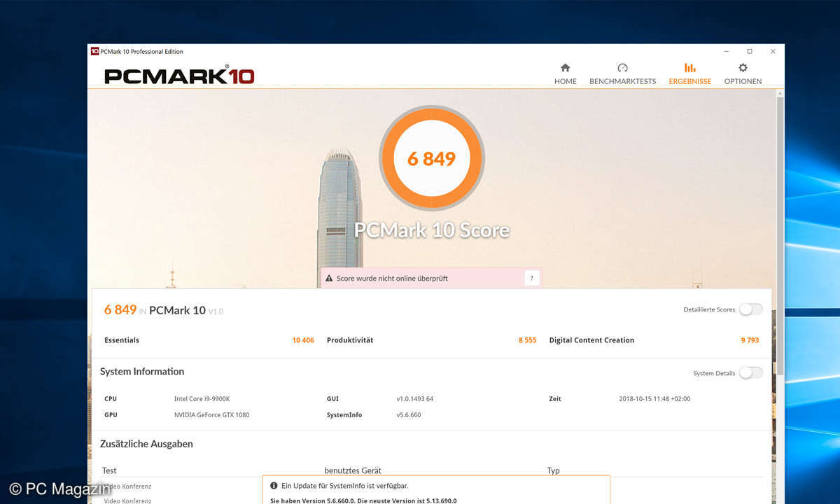The height and width of the screenshot is (504, 840).
Task: Click the 'Test' column header
Action: point(109,470)
